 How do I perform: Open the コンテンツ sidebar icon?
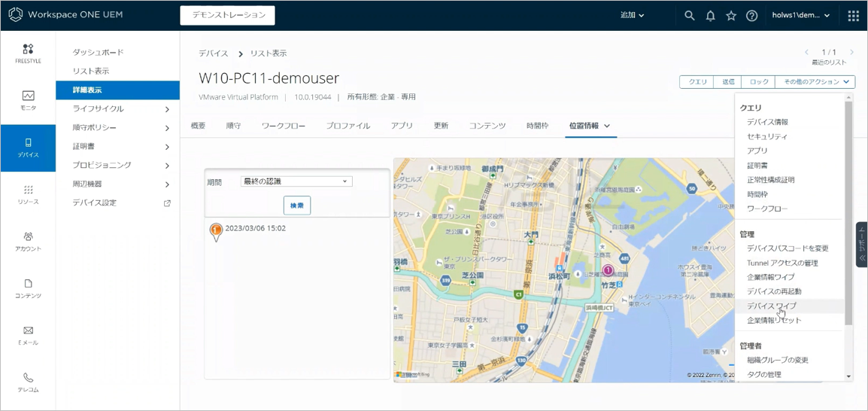[x=29, y=284]
